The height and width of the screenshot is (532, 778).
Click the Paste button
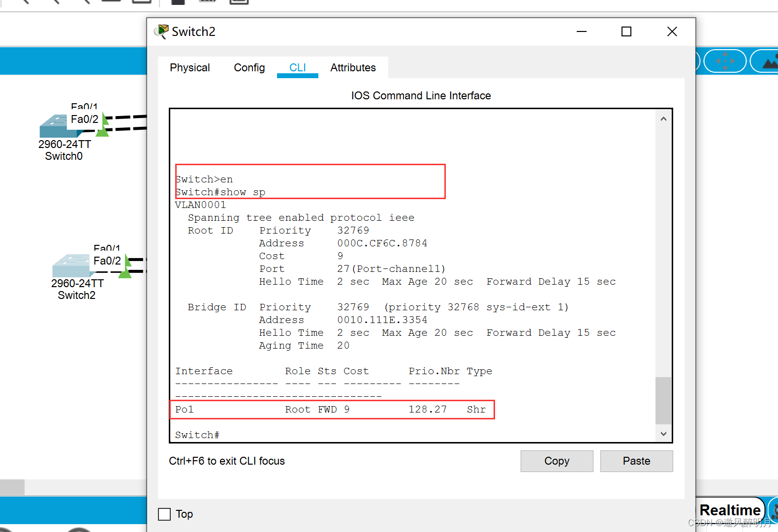tap(636, 461)
